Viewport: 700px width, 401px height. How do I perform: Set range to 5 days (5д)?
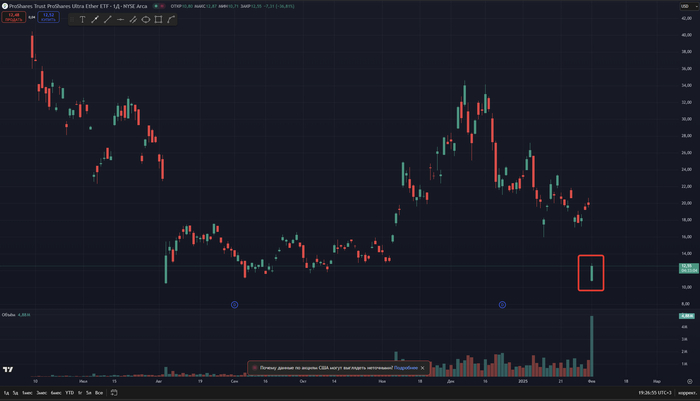(x=16, y=393)
